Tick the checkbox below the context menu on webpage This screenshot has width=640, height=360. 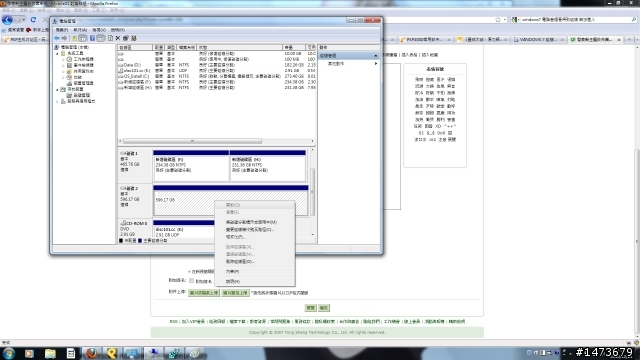(x=191, y=281)
